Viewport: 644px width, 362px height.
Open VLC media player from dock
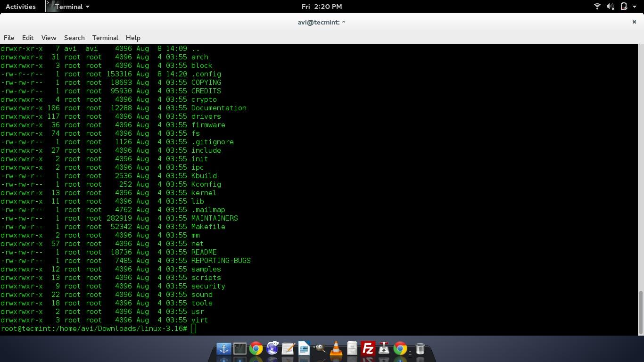336,349
